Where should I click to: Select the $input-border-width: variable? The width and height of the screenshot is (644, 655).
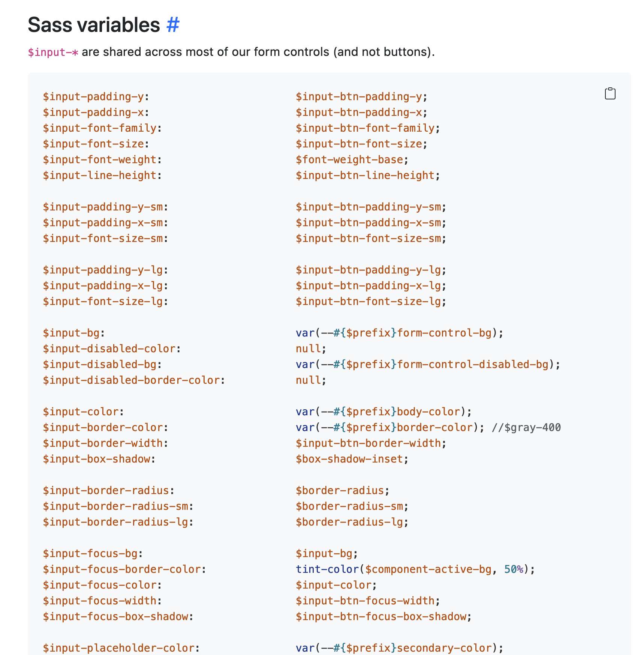pyautogui.click(x=106, y=443)
